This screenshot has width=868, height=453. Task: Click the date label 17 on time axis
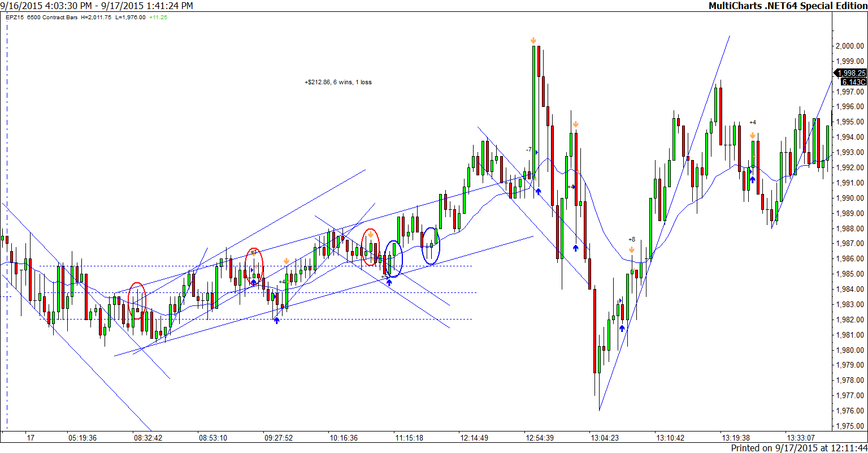click(31, 438)
